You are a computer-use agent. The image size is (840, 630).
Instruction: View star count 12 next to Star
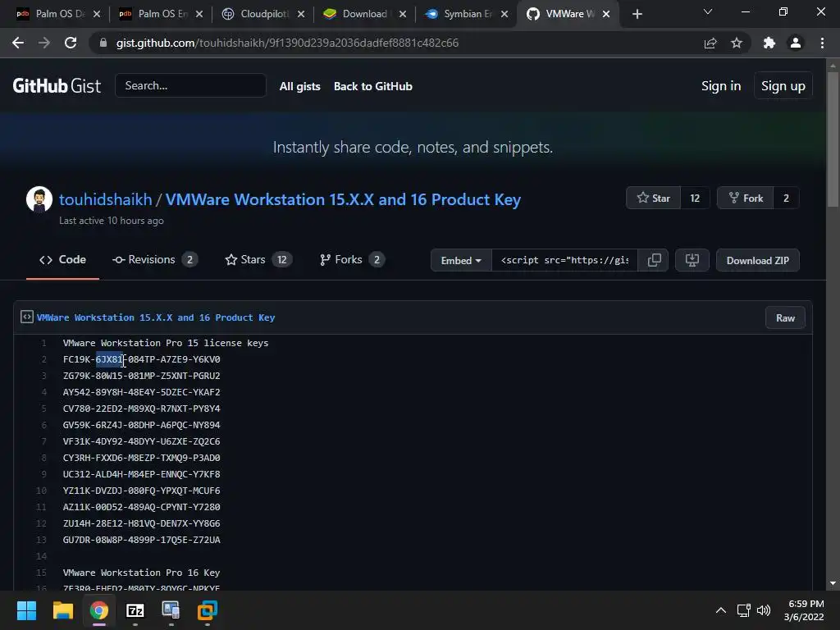click(x=695, y=199)
